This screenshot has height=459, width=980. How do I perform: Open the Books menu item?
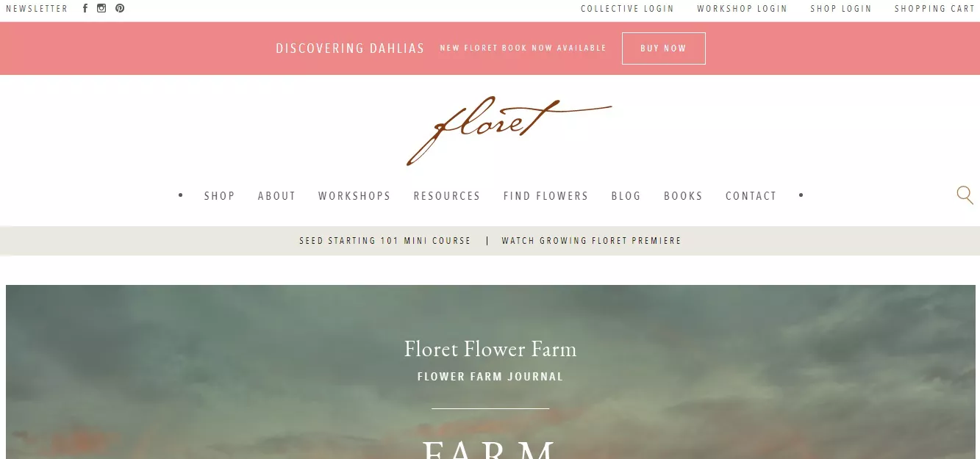pyautogui.click(x=684, y=196)
